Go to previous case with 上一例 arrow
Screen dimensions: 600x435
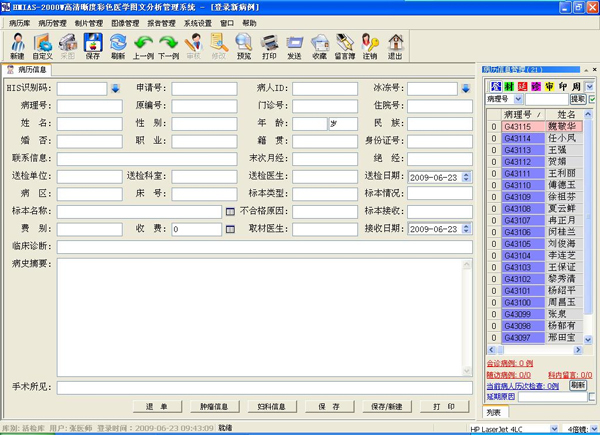tap(143, 46)
